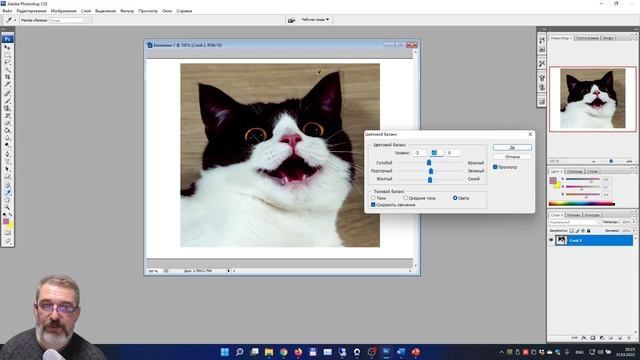Select the Средние тона radio button
Screen dimensions: 640x360
(x=406, y=198)
